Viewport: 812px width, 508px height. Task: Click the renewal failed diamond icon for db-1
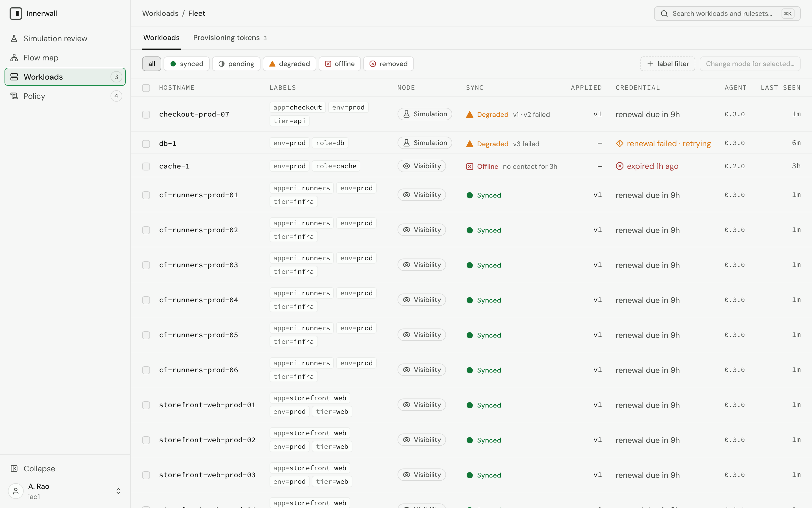tap(619, 143)
